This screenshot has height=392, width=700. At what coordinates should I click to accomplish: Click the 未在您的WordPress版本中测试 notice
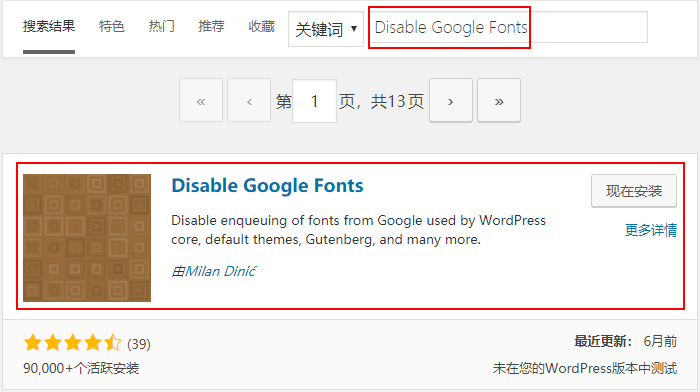click(585, 368)
